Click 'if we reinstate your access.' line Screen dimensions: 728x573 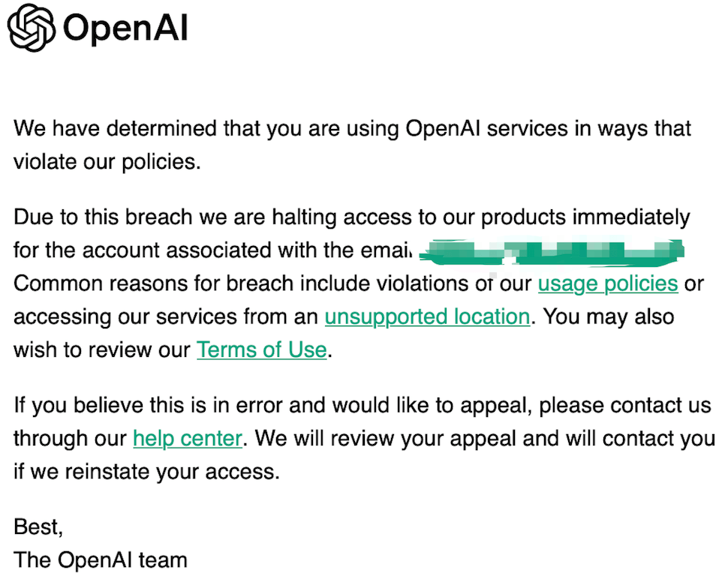[146, 472]
